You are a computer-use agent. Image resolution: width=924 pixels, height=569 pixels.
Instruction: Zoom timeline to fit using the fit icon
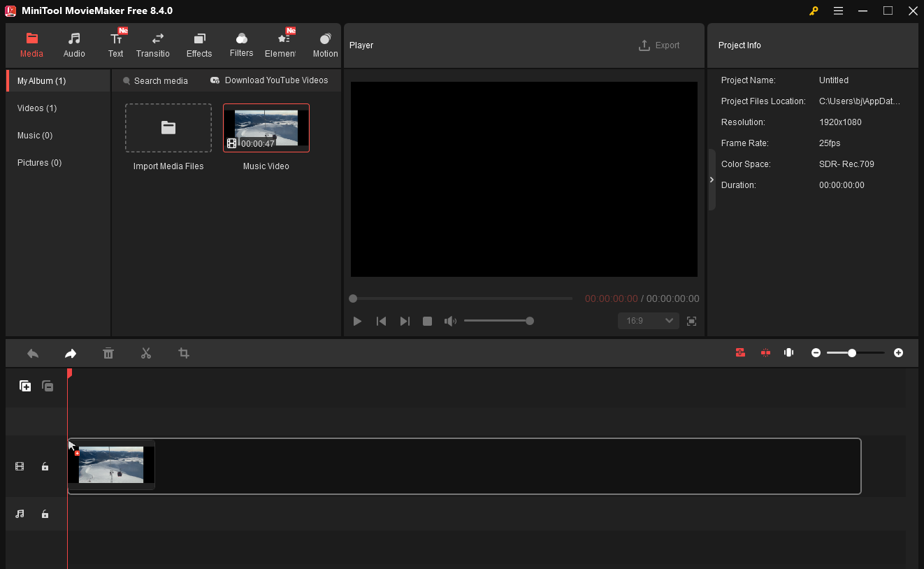coord(788,353)
